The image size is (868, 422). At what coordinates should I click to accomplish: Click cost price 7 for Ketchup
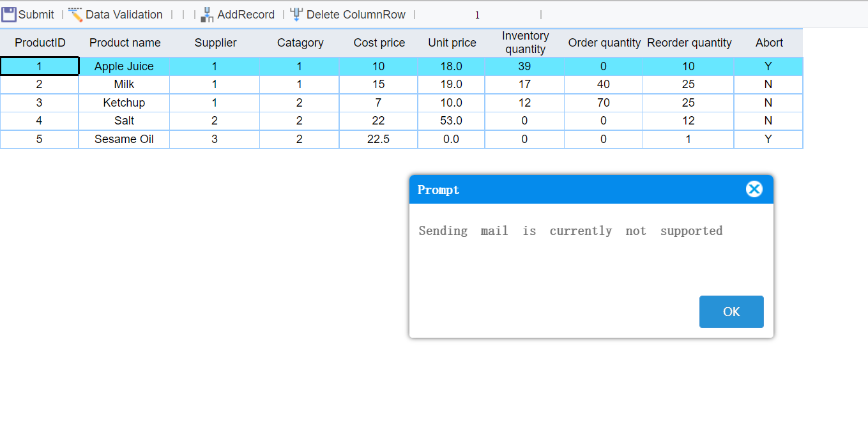(379, 103)
